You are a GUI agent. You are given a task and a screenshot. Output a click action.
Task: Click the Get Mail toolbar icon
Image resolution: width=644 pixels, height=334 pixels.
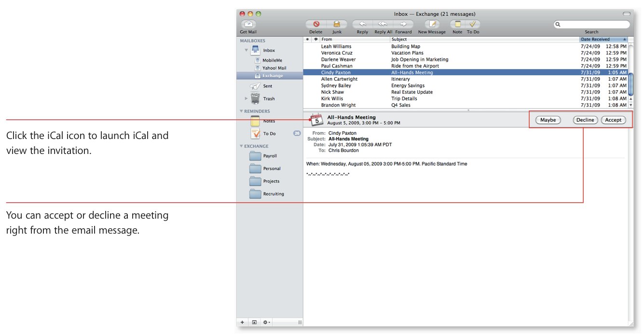248,24
